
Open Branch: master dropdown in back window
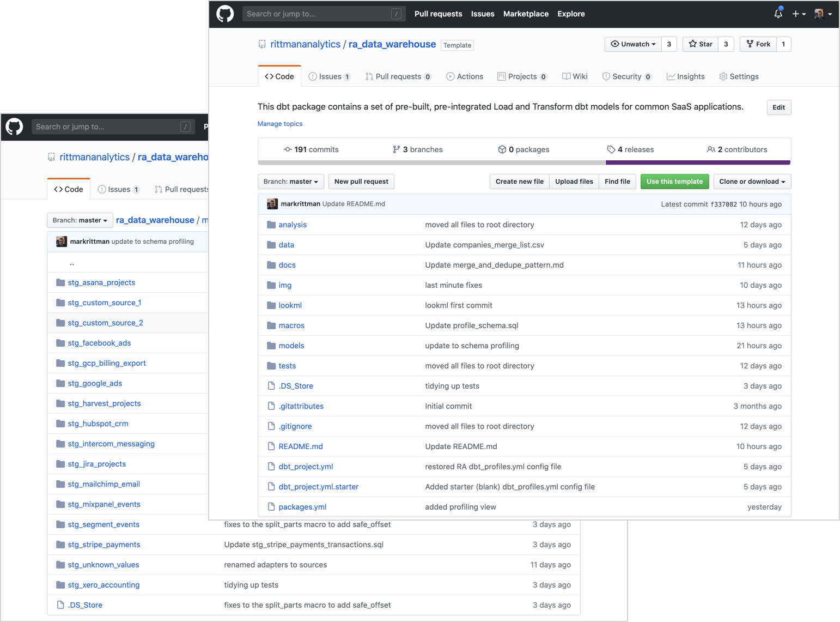coord(80,220)
